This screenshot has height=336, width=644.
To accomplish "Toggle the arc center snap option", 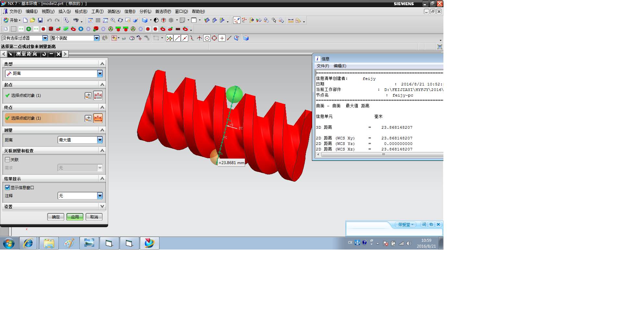I will [207, 38].
